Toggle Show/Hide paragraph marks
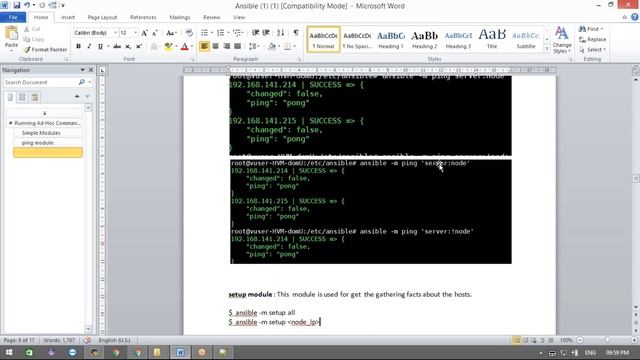640x360 pixels. point(296,33)
